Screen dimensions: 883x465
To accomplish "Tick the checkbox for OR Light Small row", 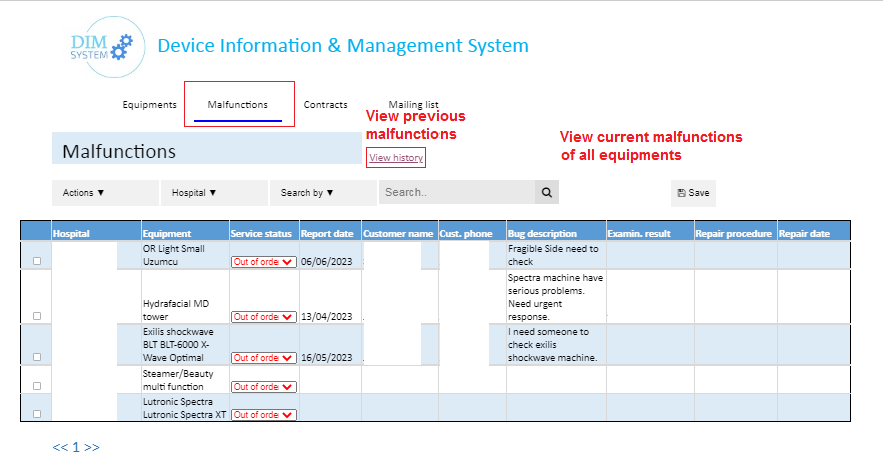I will pyautogui.click(x=37, y=261).
